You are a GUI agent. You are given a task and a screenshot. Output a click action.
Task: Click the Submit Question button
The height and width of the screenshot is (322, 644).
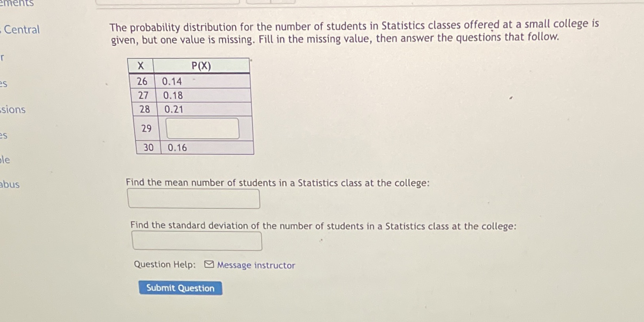coord(180,288)
